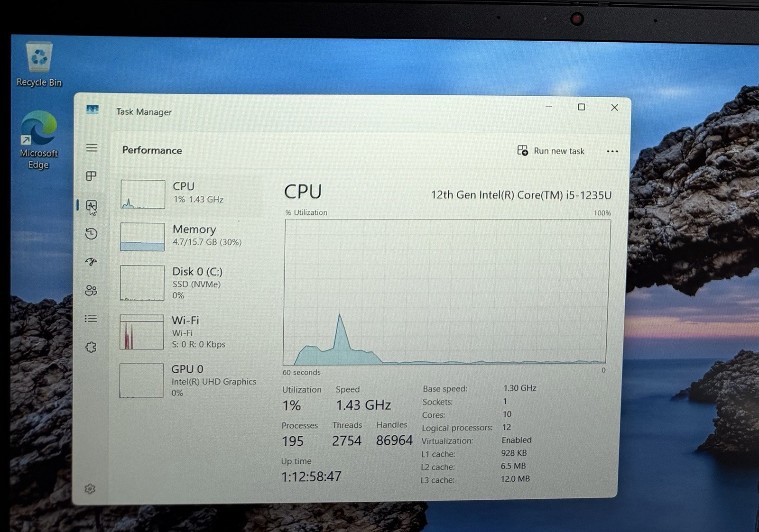Click the GPU 0 mini graph thumbnail
759x532 pixels.
[x=141, y=381]
